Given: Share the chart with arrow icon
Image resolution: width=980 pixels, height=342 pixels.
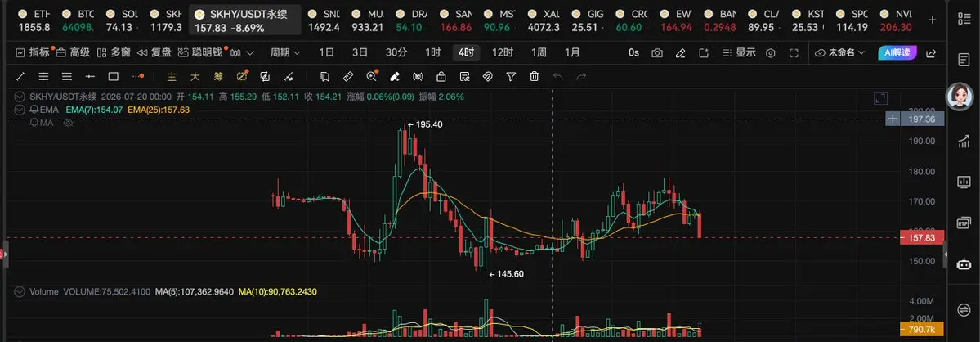Looking at the screenshot, I should coord(931,53).
